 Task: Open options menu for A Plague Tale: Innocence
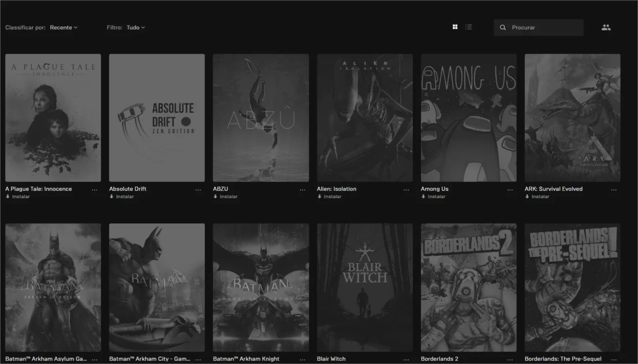click(94, 190)
